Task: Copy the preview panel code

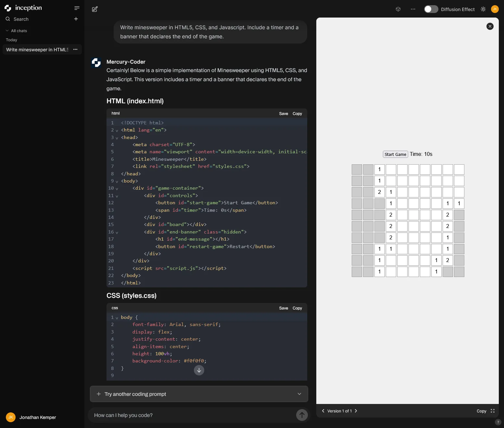Action: click(x=481, y=411)
